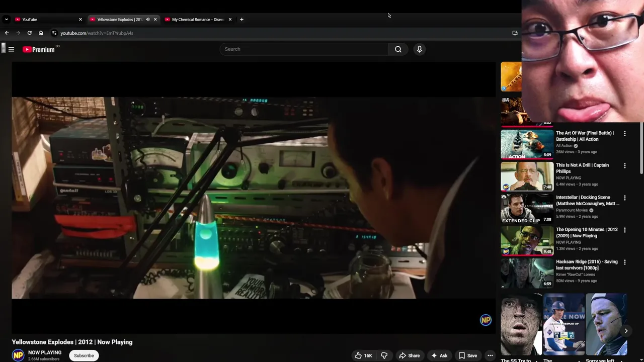
Task: Close the first YouTube tab
Action: tap(80, 20)
